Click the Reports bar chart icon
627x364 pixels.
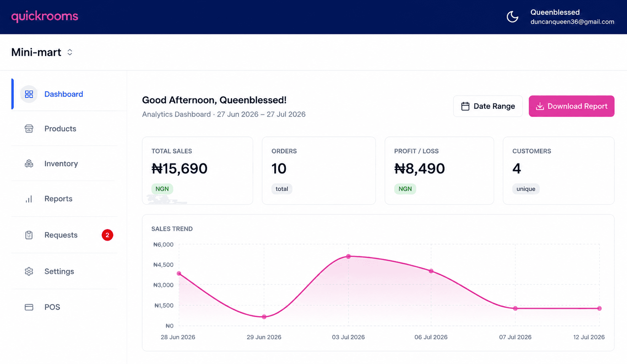pyautogui.click(x=29, y=199)
